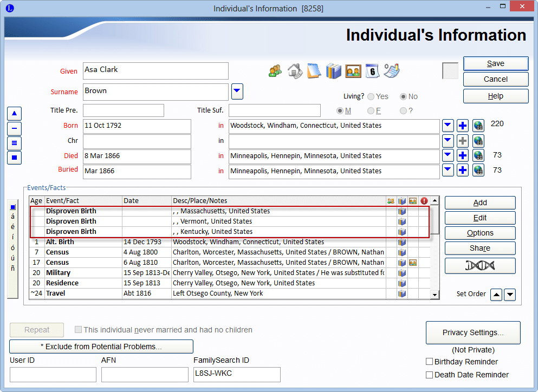Select the Alt. Birth event row

[230, 242]
